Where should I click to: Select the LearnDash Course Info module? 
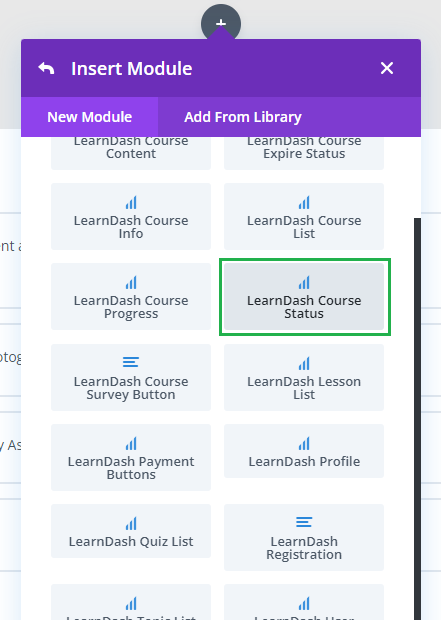coord(131,216)
